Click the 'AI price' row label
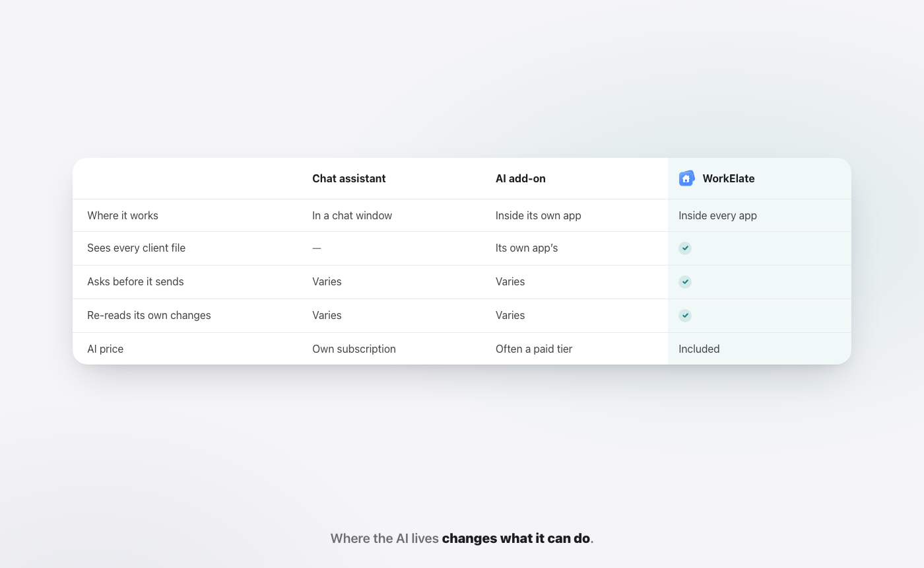The height and width of the screenshot is (568, 924). 106,349
